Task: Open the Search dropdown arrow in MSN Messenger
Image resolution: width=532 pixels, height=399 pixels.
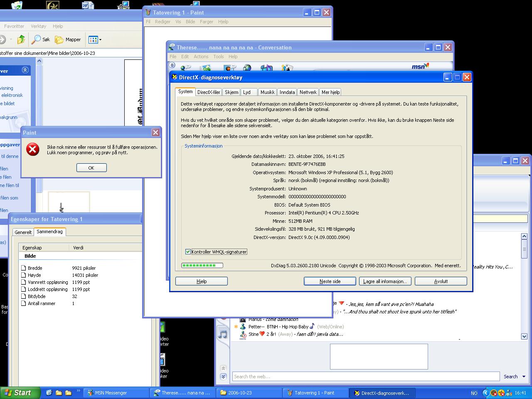Action: (x=524, y=377)
